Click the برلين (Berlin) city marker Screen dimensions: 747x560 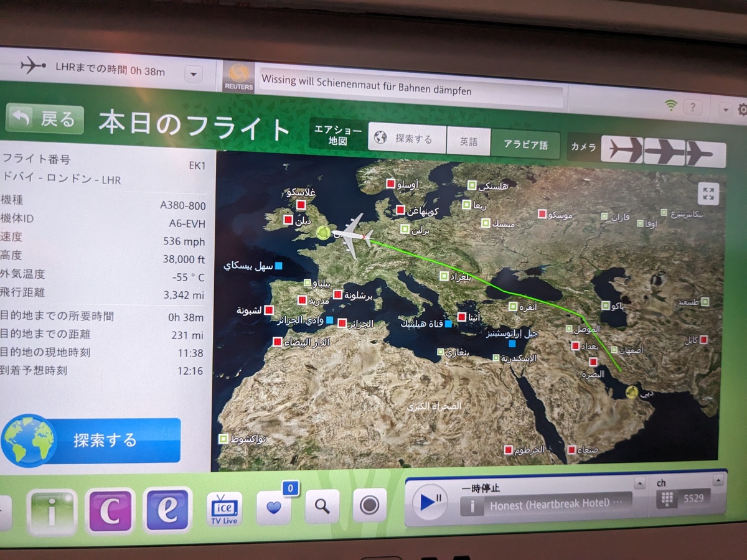(x=405, y=229)
